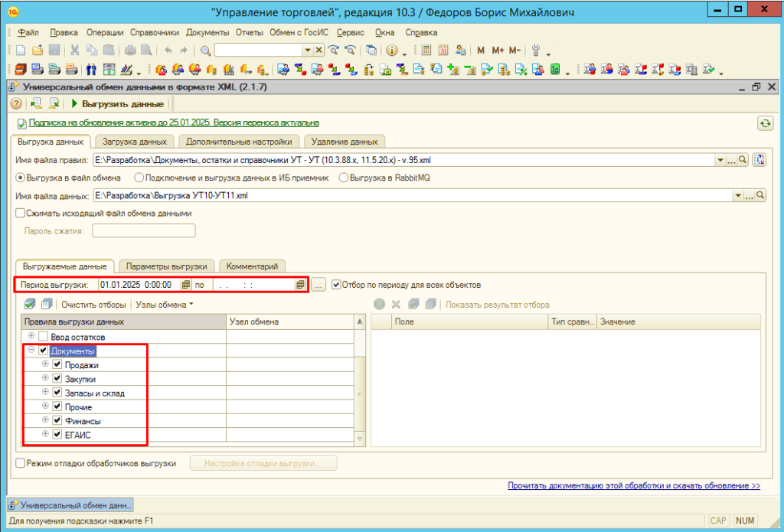Open the Справочники menu

pyautogui.click(x=155, y=32)
